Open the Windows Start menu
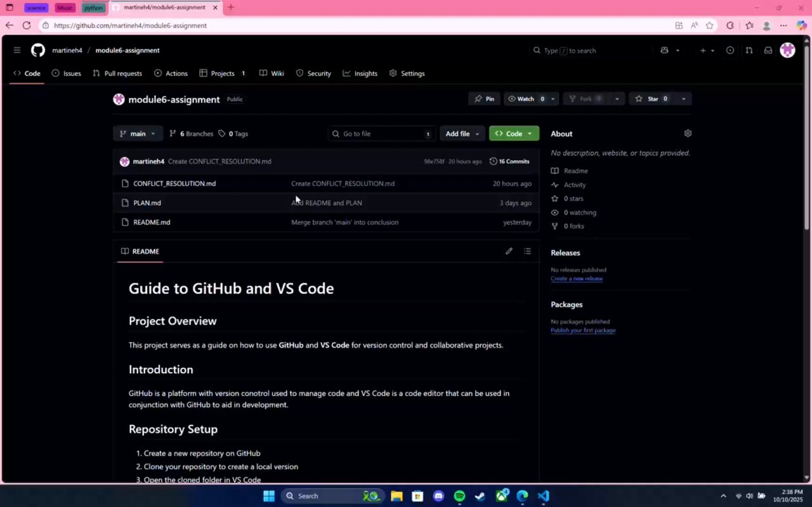This screenshot has width=812, height=507. pos(269,496)
